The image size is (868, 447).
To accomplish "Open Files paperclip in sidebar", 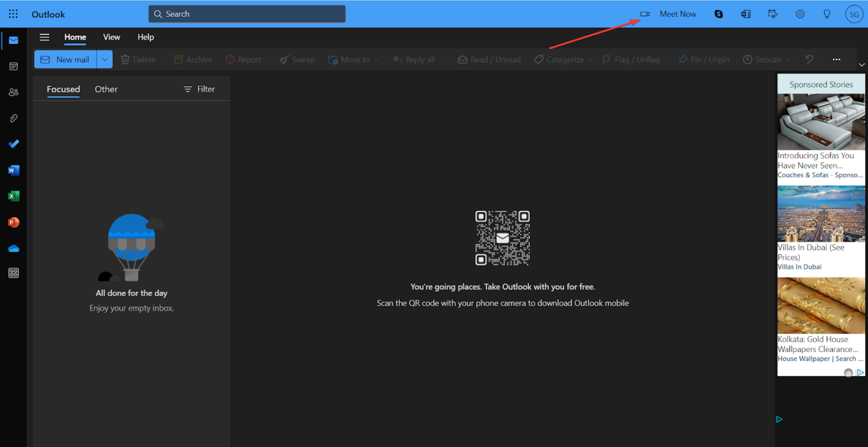I will [x=13, y=118].
